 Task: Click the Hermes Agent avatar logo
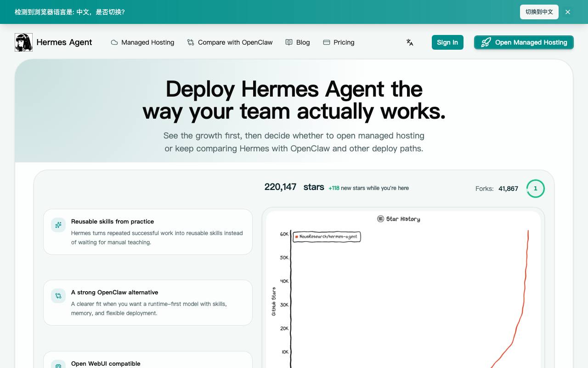pyautogui.click(x=23, y=42)
